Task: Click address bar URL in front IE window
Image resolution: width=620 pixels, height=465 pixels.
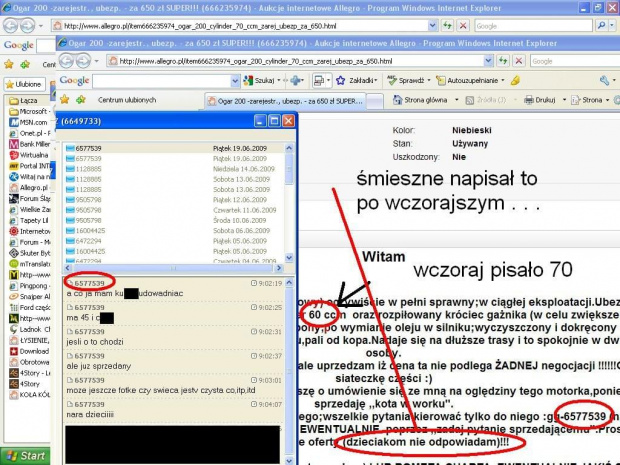Action: coord(255,61)
